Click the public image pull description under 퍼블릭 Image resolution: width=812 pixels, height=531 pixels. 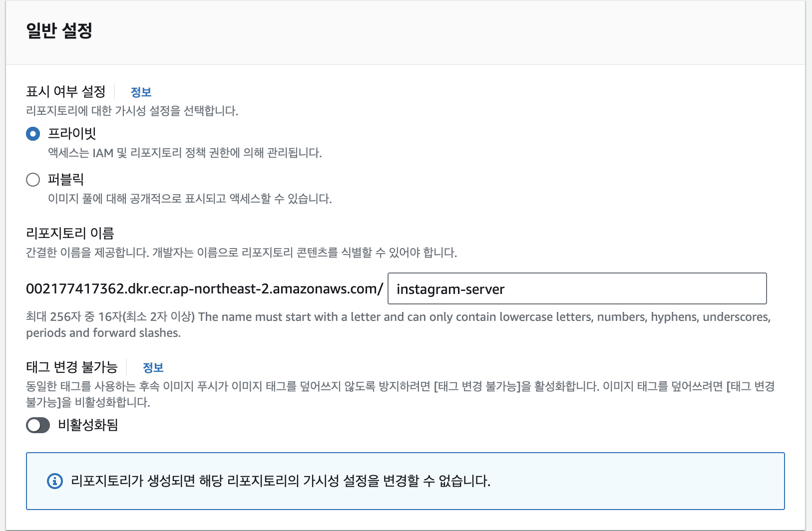pos(190,199)
